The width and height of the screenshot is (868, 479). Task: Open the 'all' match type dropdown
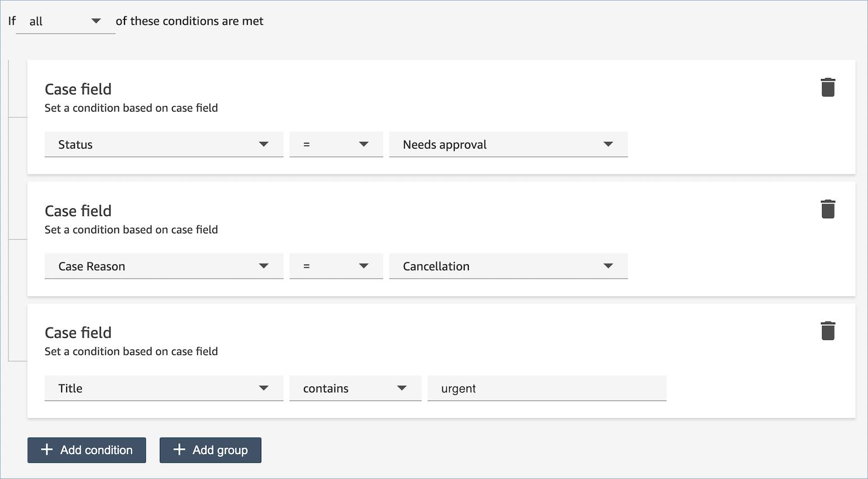coord(65,21)
